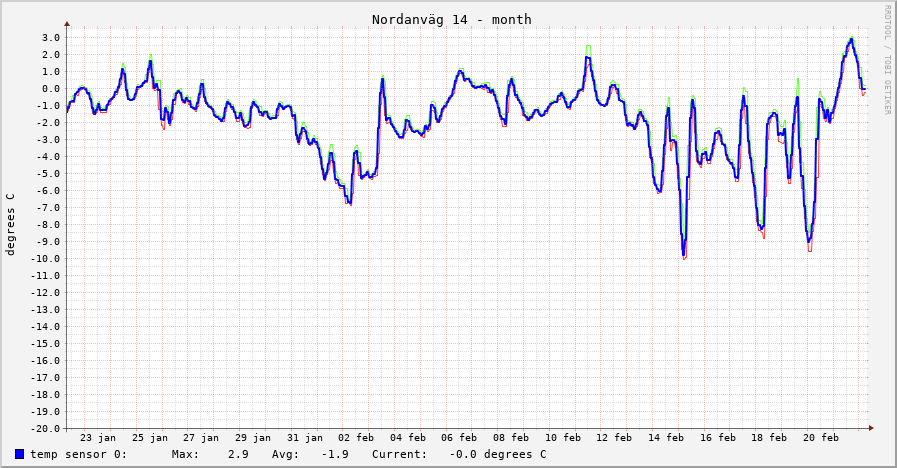Select the '14 feb' date label
Screen dimensions: 897x468
(x=667, y=438)
